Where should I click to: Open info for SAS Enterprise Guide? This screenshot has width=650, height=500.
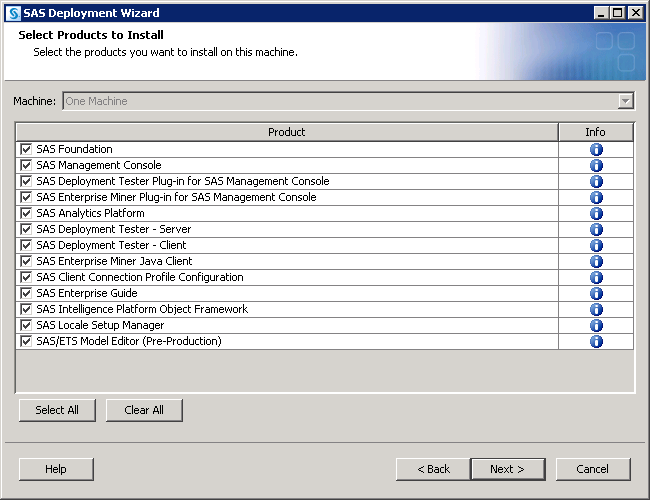click(x=596, y=294)
